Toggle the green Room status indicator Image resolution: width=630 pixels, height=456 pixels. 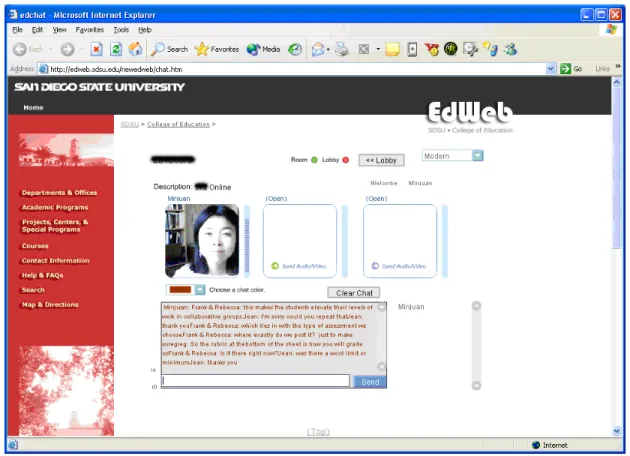point(314,160)
